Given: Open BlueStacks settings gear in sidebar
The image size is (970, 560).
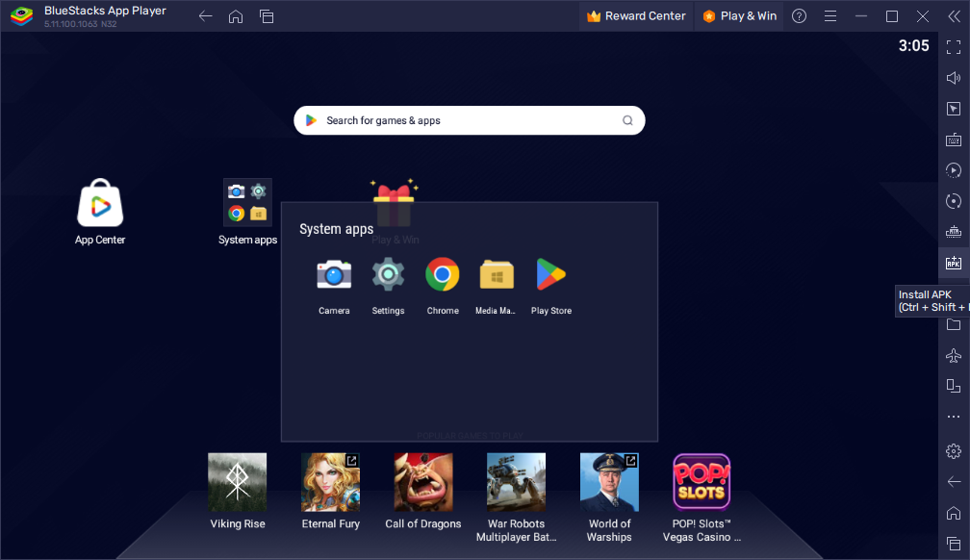Looking at the screenshot, I should pos(954,451).
